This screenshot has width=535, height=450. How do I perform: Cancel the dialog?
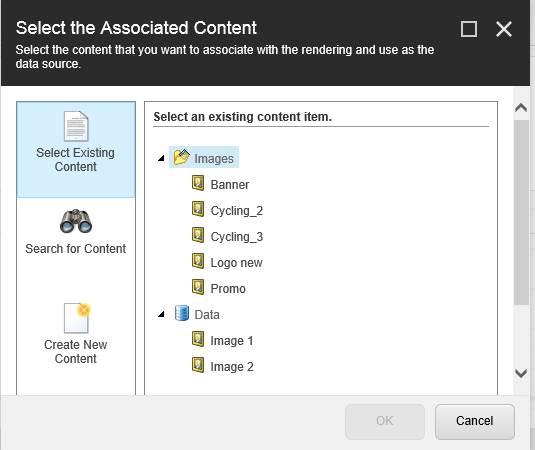click(x=475, y=422)
